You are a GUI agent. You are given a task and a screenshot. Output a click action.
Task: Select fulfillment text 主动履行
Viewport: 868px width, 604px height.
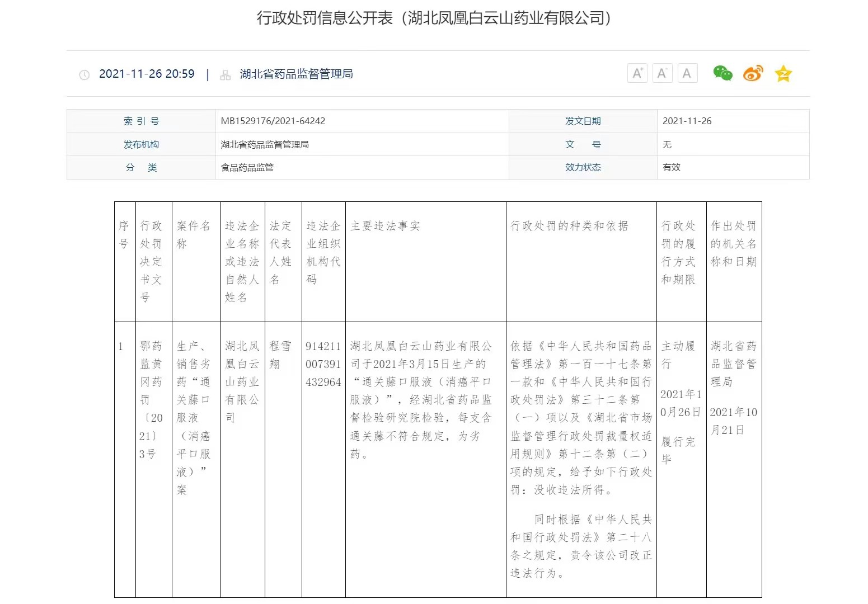coord(678,355)
